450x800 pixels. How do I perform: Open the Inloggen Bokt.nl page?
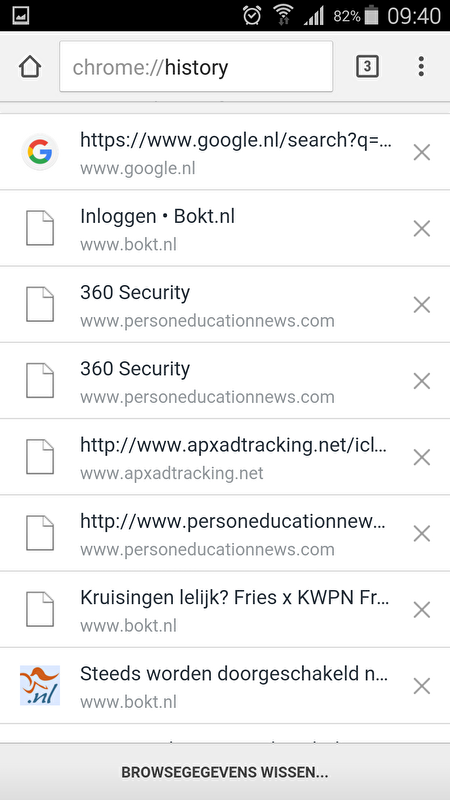click(158, 217)
